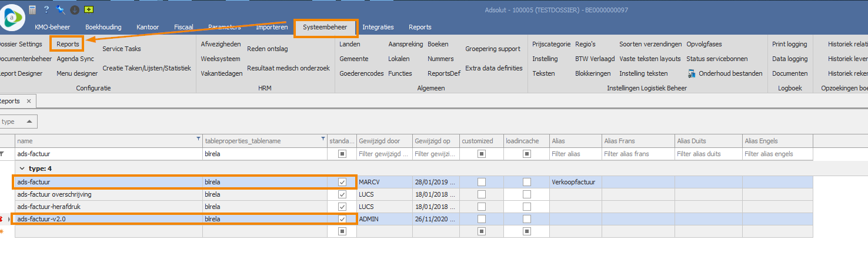Click the filter funnel icon in filter row
The image size is (868, 263).
click(2, 154)
